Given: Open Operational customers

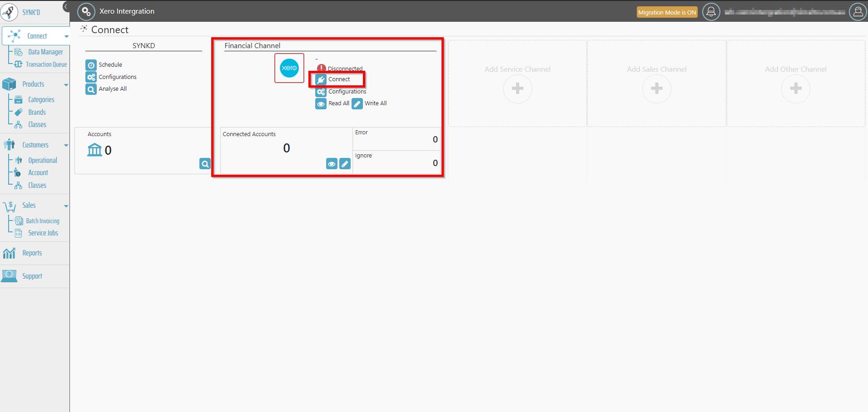Looking at the screenshot, I should coord(43,161).
